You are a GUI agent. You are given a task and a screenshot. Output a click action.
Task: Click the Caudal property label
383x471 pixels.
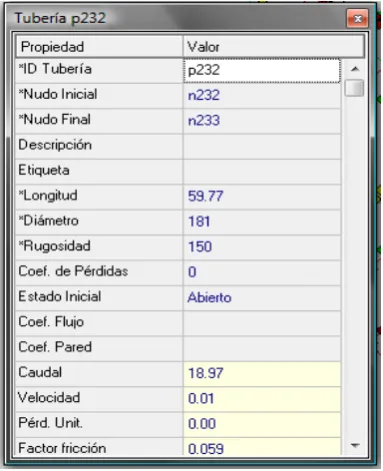coord(40,372)
